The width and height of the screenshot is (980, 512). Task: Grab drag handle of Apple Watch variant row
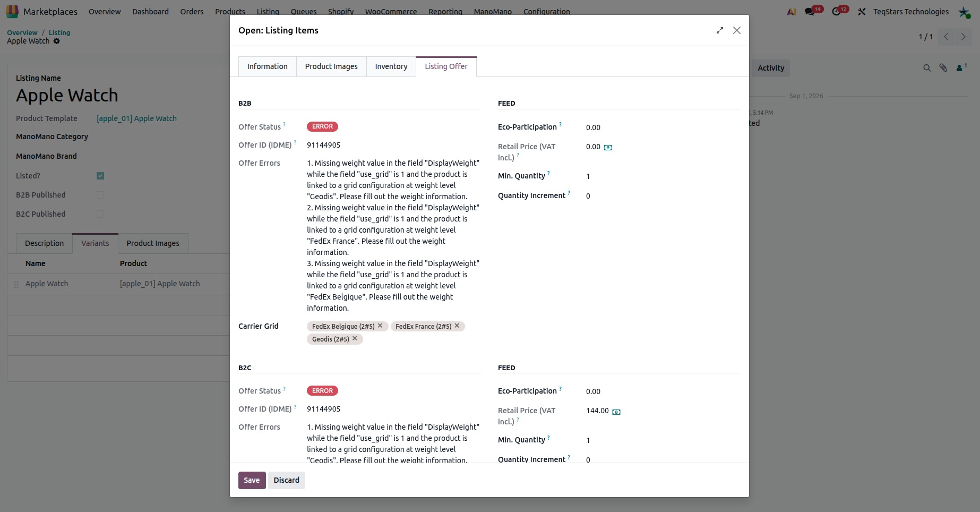pos(16,284)
